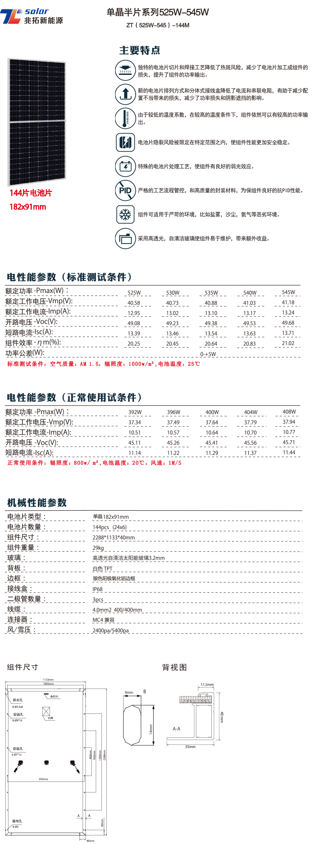Screen dimensions: 322x868
Task: Click the diode count 3pcs
Action: 98,600
